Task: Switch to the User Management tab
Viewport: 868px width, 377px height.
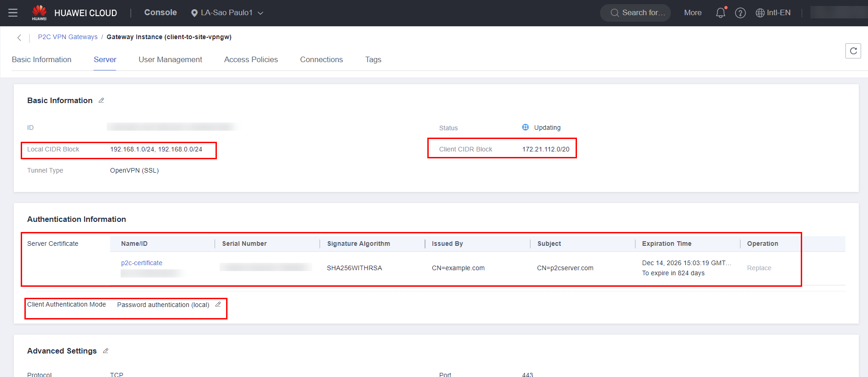Action: point(170,59)
